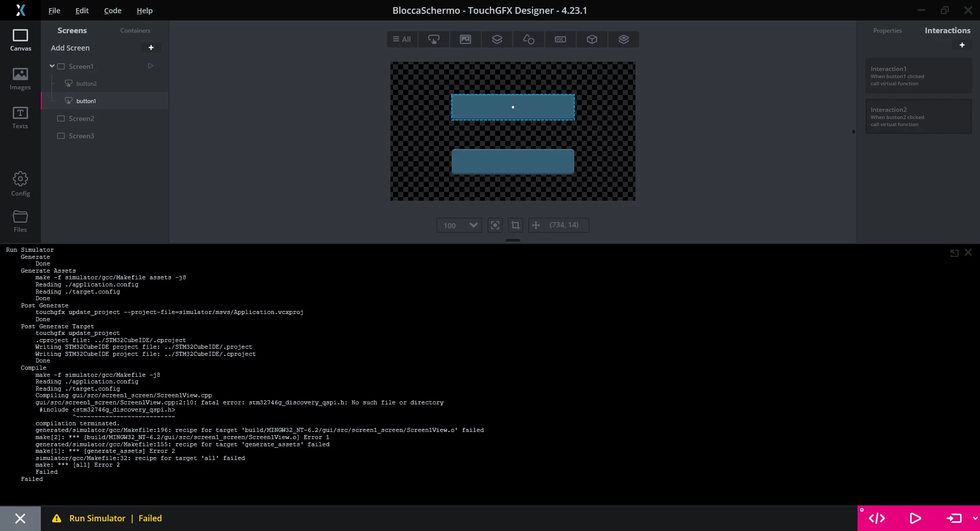980x531 pixels.
Task: Switch to the Containers tab
Action: [135, 31]
